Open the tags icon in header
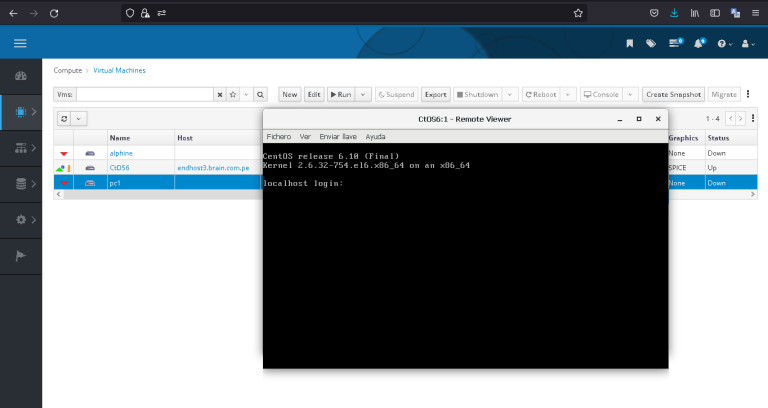The height and width of the screenshot is (408, 768). coord(651,43)
